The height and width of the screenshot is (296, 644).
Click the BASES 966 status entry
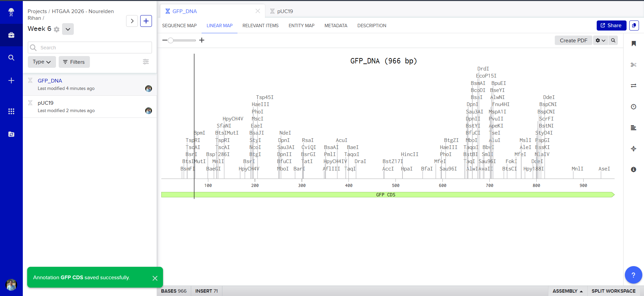pyautogui.click(x=174, y=291)
